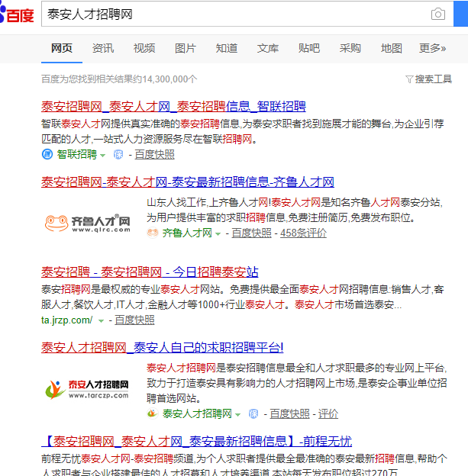This screenshot has height=476, width=468.
Task: Click the green 齐鲁人才网 source link
Action: pos(187,233)
